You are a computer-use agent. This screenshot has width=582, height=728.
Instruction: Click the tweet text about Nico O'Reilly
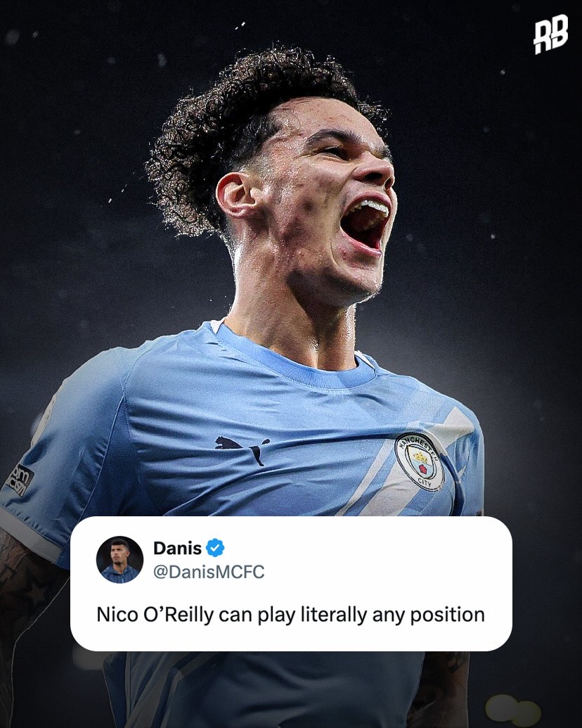pyautogui.click(x=290, y=615)
